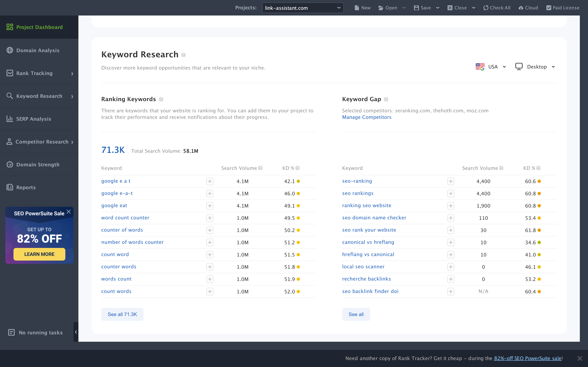Click the Cloud icon in toolbar
Screen dimensions: 588x367
(521, 8)
